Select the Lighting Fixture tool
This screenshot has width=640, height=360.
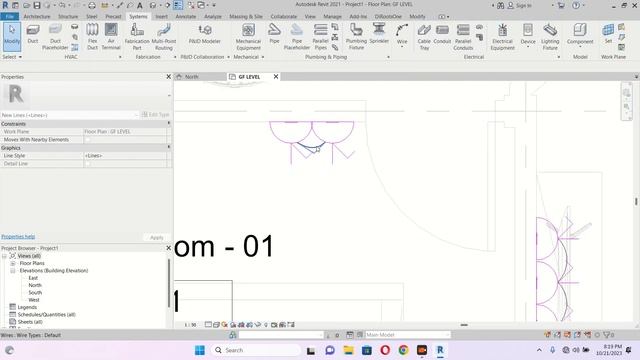pyautogui.click(x=550, y=37)
